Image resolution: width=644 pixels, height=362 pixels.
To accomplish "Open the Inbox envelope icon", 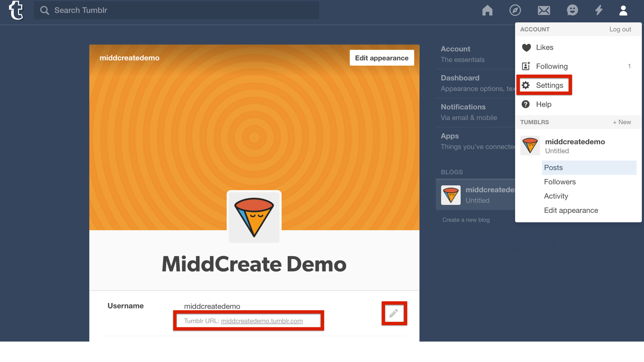I will (544, 10).
